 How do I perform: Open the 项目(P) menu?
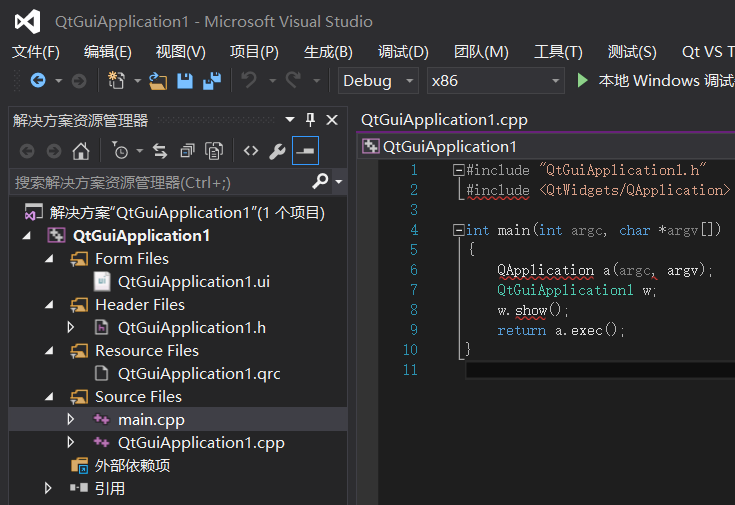[254, 52]
